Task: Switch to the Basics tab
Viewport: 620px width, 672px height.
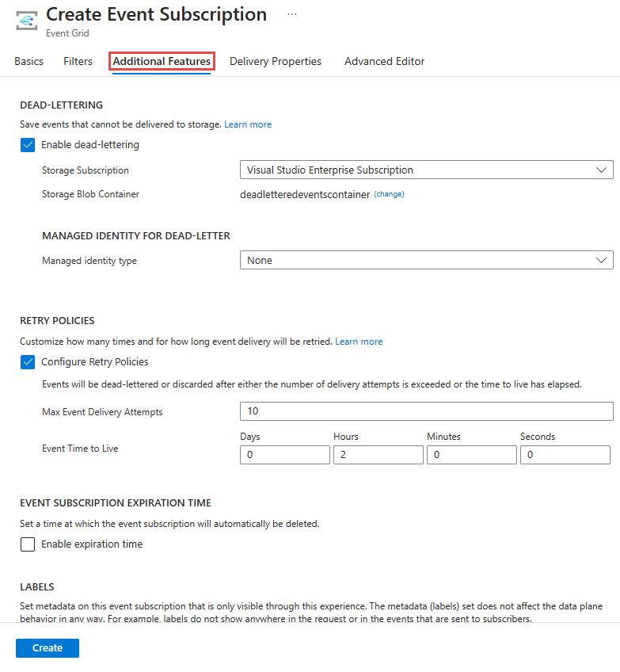Action: pyautogui.click(x=29, y=61)
